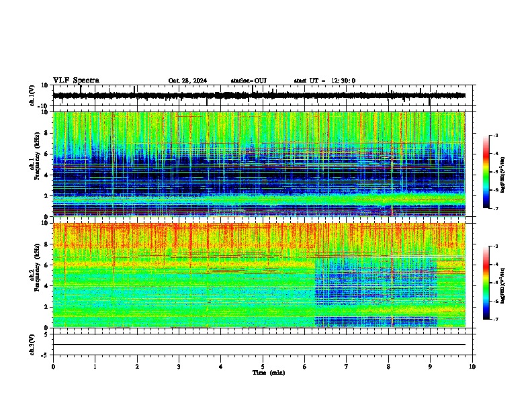532x411 pixels.
Task: Click the date 'Oct. 28, 2024'
Action: [187, 81]
